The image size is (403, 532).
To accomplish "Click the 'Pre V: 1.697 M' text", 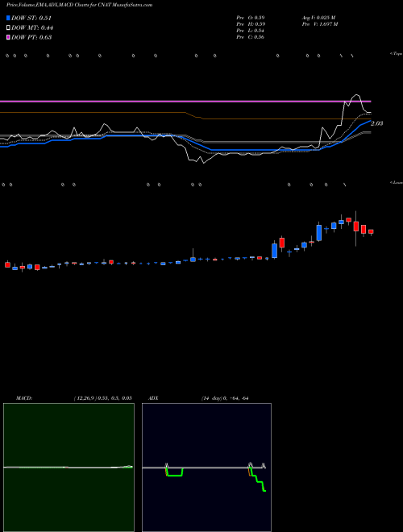I will click(320, 24).
